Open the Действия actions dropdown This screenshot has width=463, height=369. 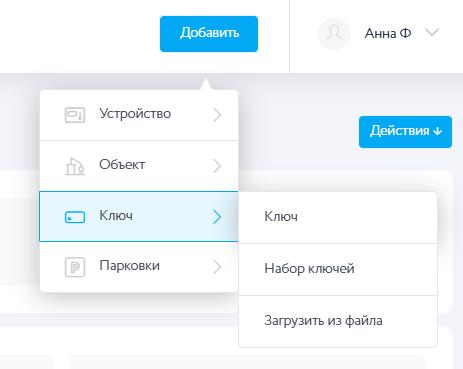(405, 132)
